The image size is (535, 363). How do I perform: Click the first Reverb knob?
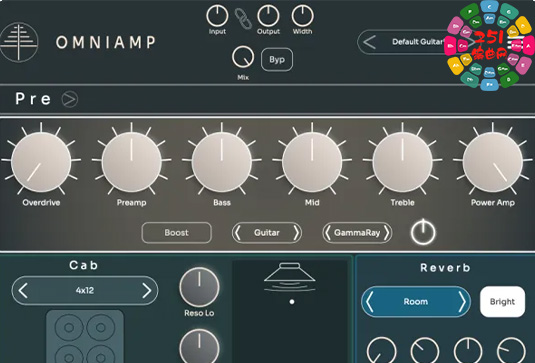(381, 351)
